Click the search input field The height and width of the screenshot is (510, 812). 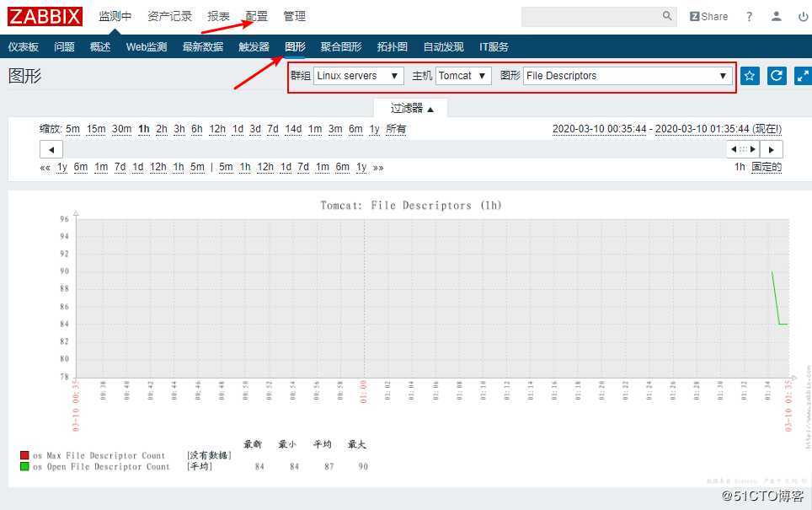coord(598,15)
